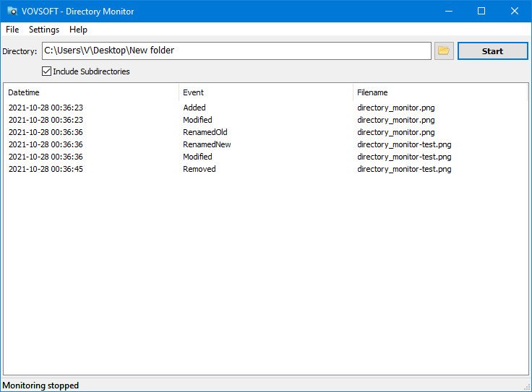Maximize the Directory Monitor window

(x=481, y=11)
